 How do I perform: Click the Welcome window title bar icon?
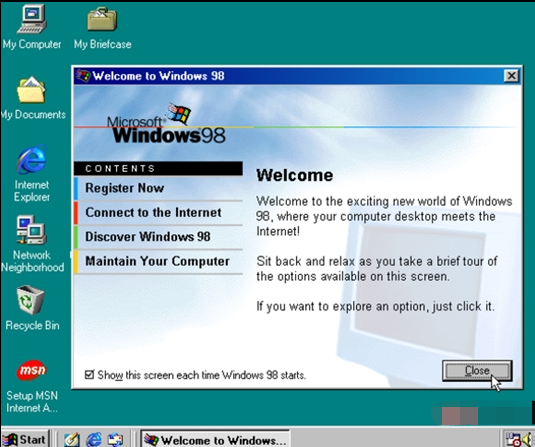[83, 75]
